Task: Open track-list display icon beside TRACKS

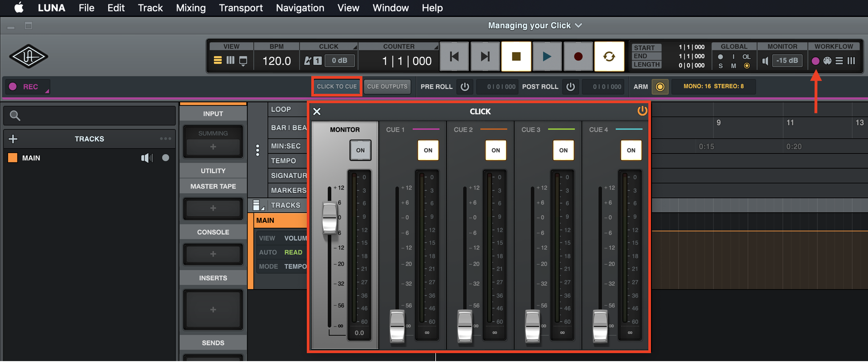Action: click(x=258, y=205)
